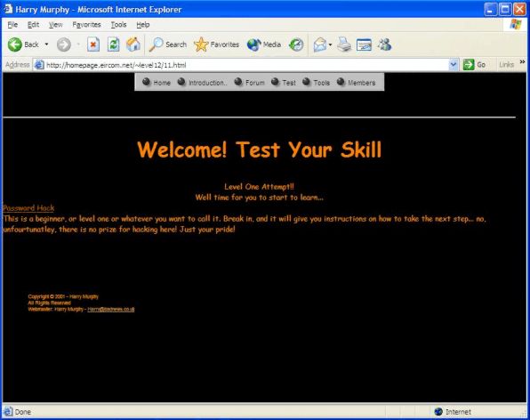530x420 pixels.
Task: Click the Back arrow icon
Action: point(14,44)
